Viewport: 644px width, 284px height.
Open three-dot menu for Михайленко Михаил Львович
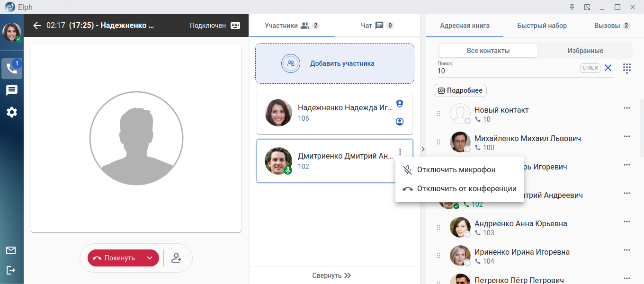click(x=627, y=136)
